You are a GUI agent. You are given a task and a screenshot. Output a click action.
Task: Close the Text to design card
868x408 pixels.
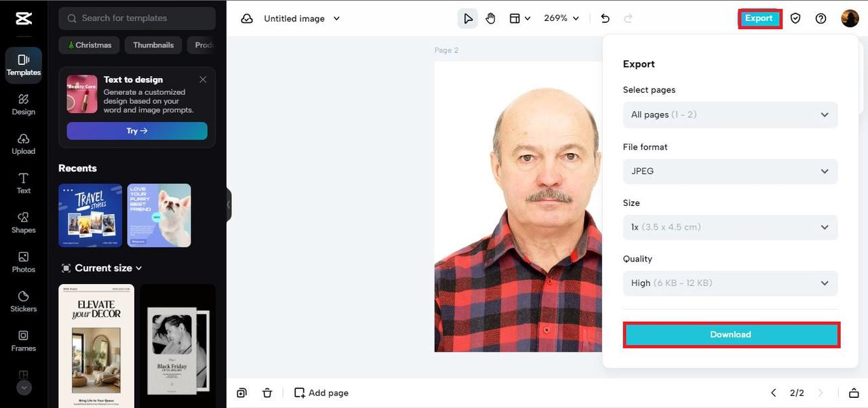pyautogui.click(x=203, y=79)
